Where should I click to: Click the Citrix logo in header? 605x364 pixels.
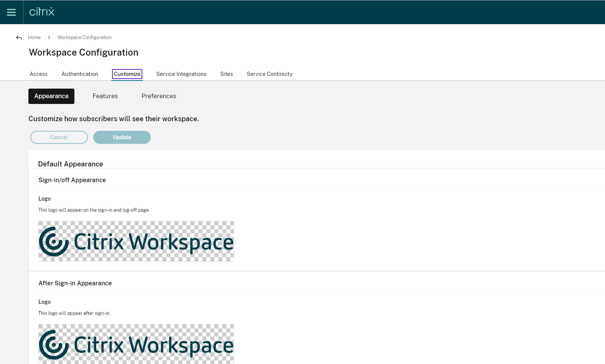tap(42, 12)
